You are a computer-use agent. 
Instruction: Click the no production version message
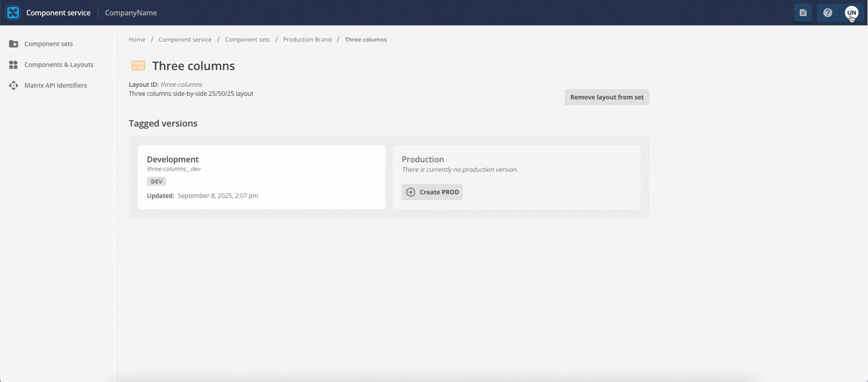[460, 170]
